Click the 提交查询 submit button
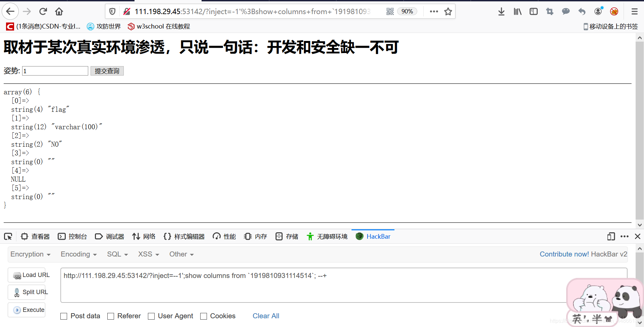The height and width of the screenshot is (327, 644). [x=107, y=71]
